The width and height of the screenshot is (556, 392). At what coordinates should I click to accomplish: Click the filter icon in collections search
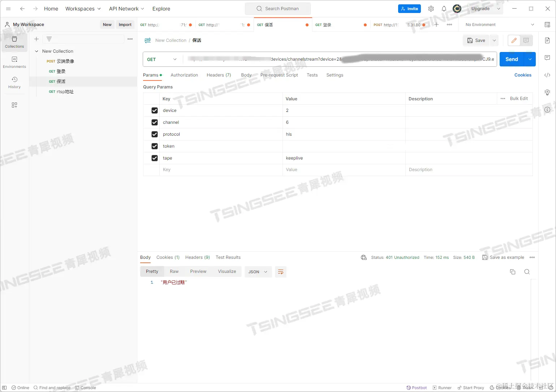pos(49,39)
